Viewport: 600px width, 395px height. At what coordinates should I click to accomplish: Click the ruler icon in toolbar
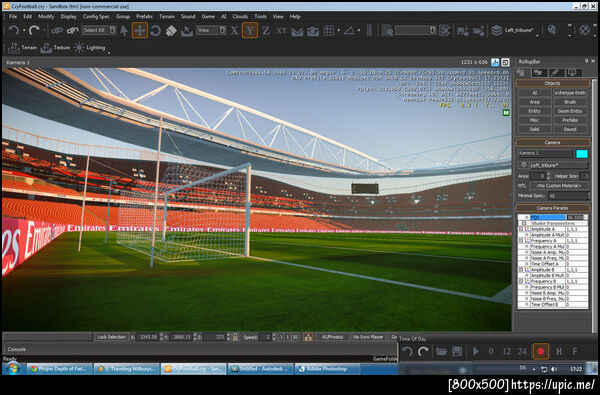click(x=369, y=30)
